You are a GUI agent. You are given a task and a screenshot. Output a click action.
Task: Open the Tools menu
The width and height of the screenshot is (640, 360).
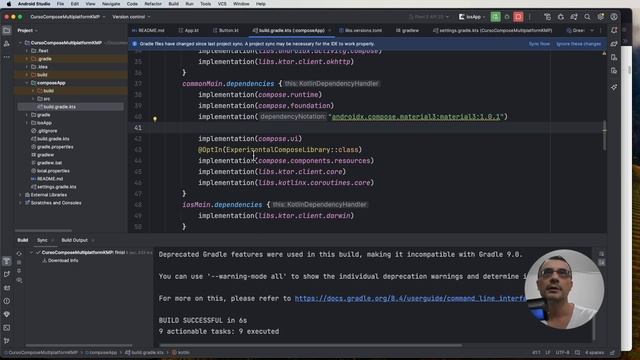205,4
